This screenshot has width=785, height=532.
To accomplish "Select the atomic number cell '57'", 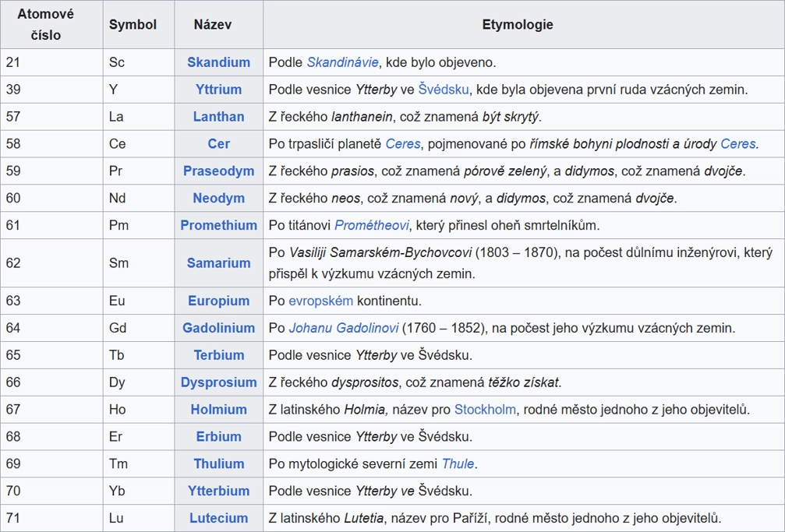I will [x=51, y=116].
